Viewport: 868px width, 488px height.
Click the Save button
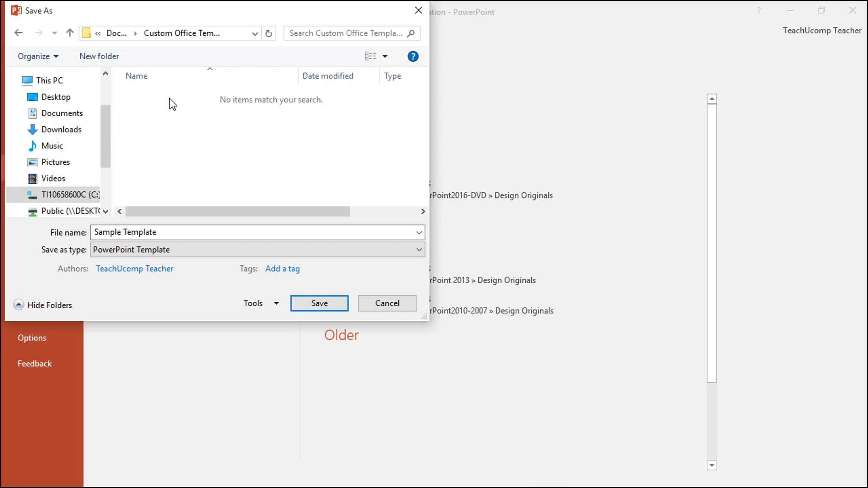[x=319, y=303]
